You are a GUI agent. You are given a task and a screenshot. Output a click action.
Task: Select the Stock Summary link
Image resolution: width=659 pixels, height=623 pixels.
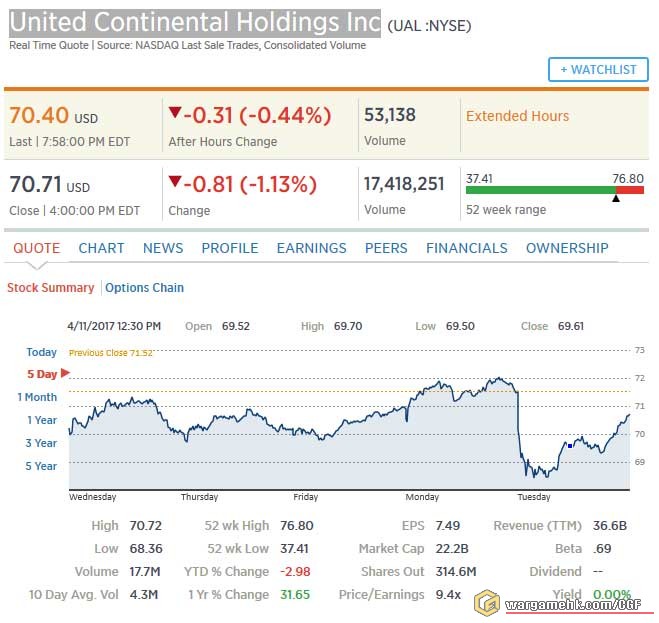[x=50, y=288]
